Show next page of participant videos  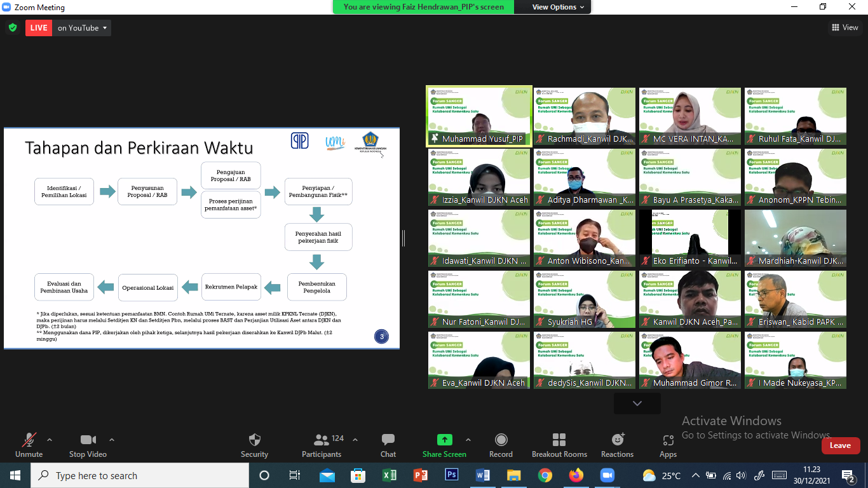(x=637, y=403)
